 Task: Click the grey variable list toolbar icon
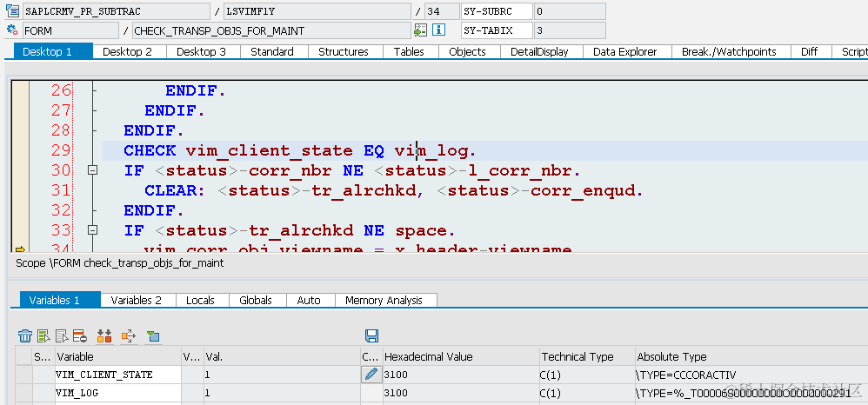coord(62,335)
